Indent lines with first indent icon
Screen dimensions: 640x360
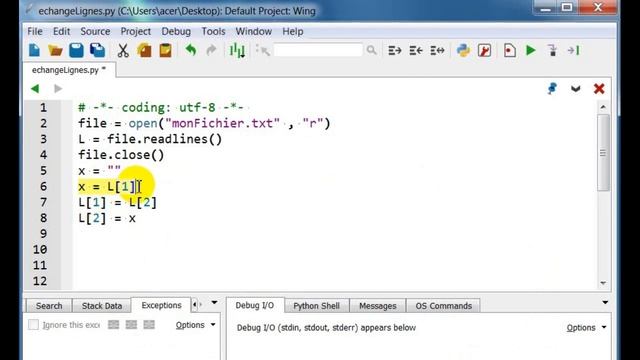point(395,51)
